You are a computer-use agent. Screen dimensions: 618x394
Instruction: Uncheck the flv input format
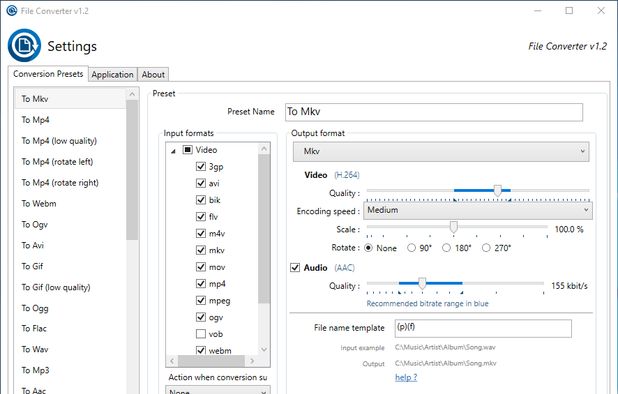point(201,217)
